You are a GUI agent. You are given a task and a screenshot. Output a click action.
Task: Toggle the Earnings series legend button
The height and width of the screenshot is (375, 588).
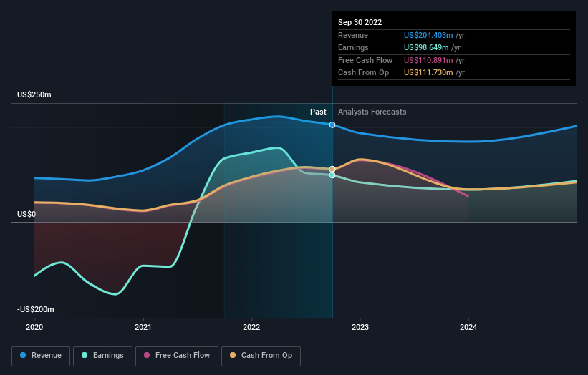coord(102,356)
